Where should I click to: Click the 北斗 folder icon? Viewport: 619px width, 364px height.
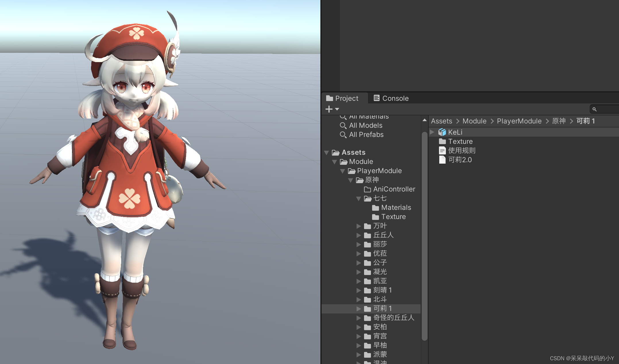point(367,299)
